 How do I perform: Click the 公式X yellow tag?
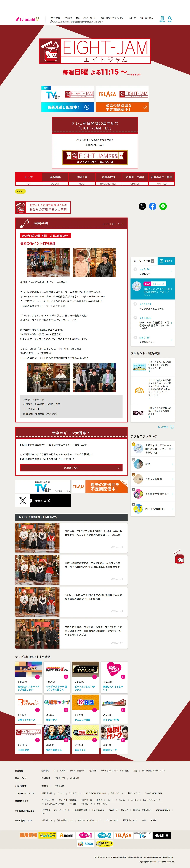coord(20,191)
